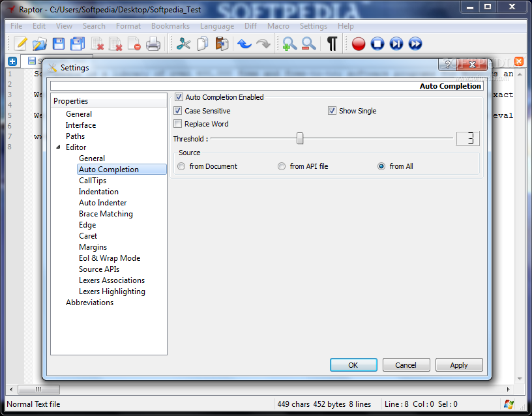
Task: Click the Apply button
Action: pyautogui.click(x=459, y=365)
